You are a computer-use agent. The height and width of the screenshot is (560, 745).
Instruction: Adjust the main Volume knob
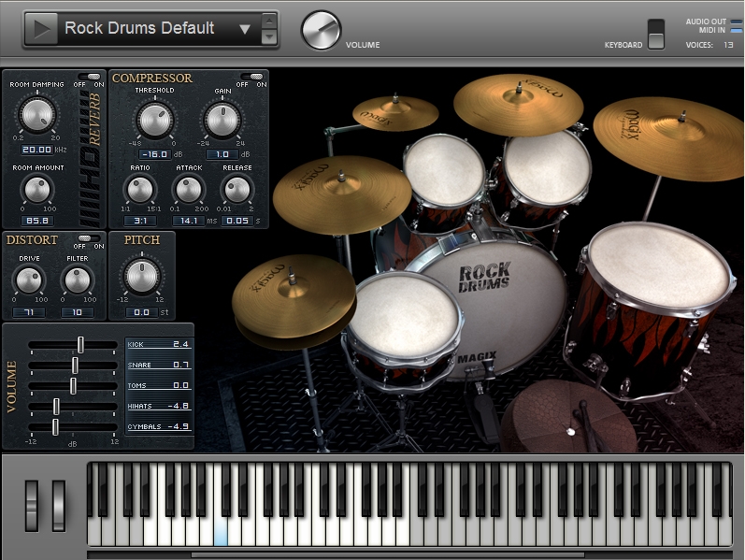click(322, 30)
